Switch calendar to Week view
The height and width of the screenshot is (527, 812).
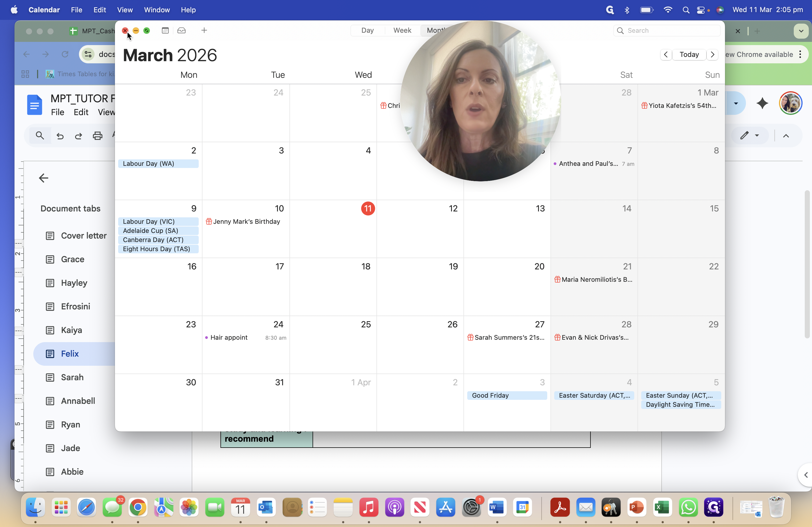coord(402,30)
